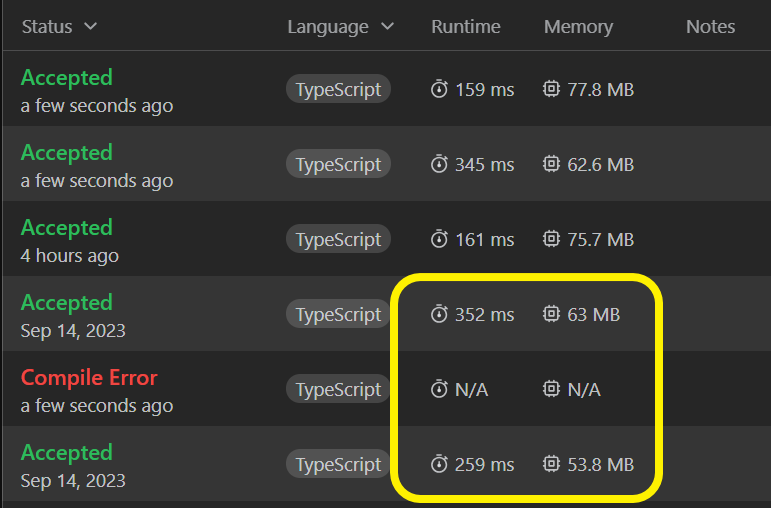771x508 pixels.
Task: Open the Compile Error submission
Action: coord(89,378)
